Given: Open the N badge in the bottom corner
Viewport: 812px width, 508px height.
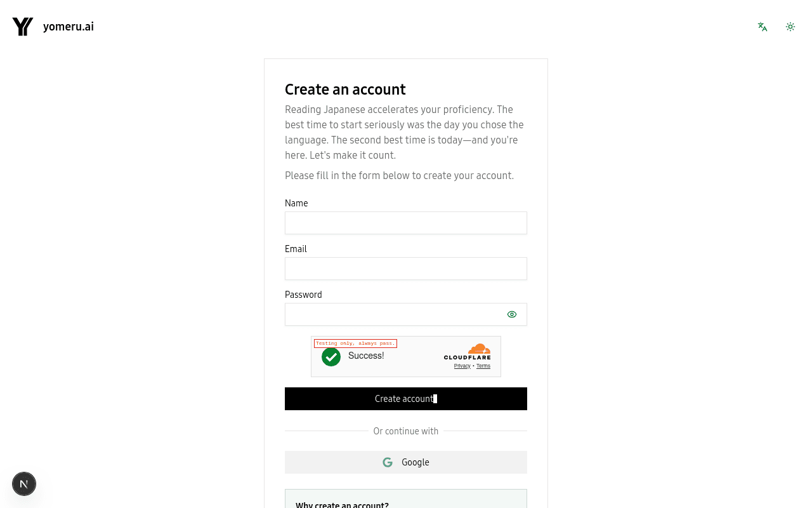Looking at the screenshot, I should tap(24, 484).
